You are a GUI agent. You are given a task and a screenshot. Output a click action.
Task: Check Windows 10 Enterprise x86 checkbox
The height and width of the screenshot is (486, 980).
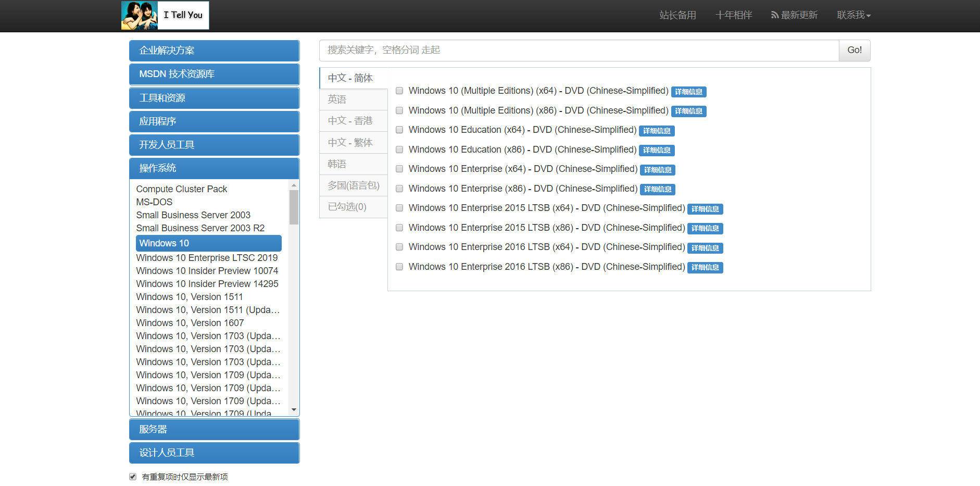click(x=399, y=189)
